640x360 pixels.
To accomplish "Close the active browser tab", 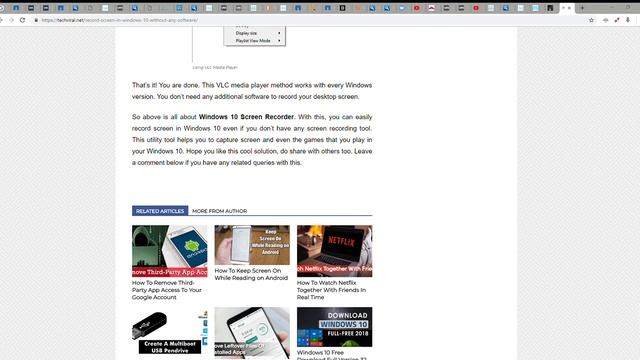I will [569, 8].
